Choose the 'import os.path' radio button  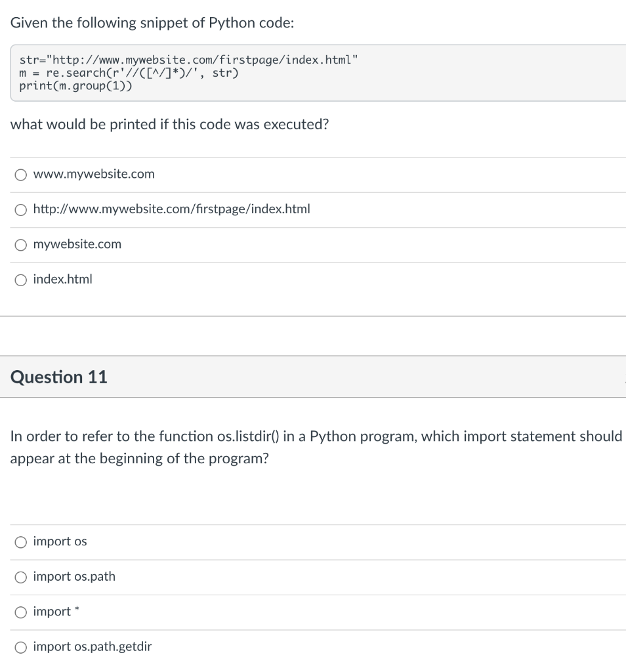(22, 577)
